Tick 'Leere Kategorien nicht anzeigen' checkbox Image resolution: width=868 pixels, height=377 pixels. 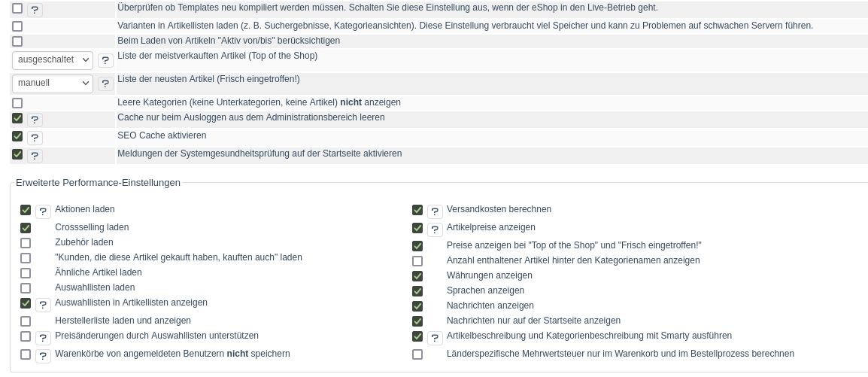17,103
